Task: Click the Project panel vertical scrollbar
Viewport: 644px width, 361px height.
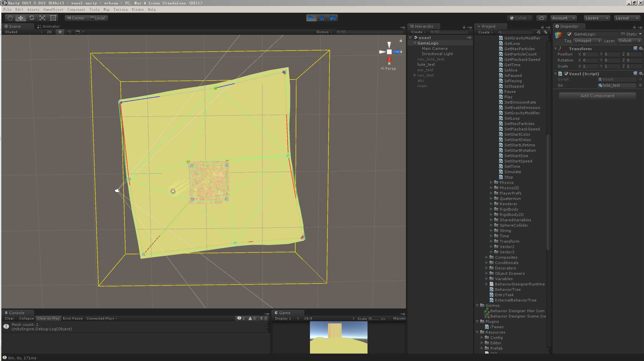Action: click(x=548, y=192)
